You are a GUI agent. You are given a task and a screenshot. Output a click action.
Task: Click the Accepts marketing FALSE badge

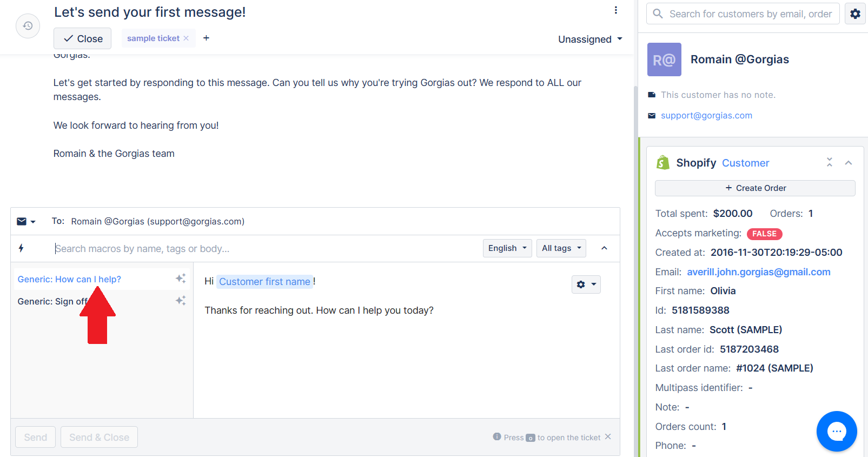coord(765,234)
